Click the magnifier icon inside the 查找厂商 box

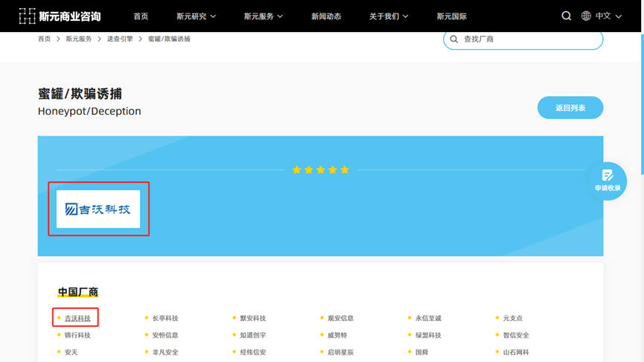tap(454, 39)
